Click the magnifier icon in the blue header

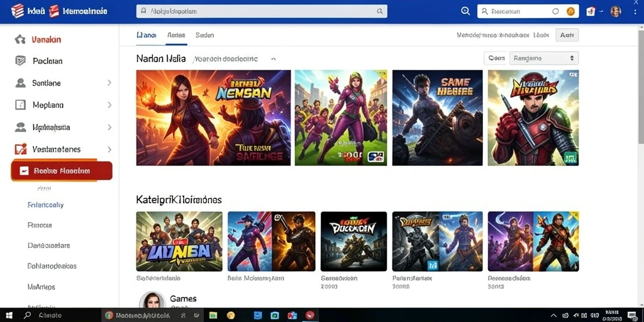tap(465, 11)
